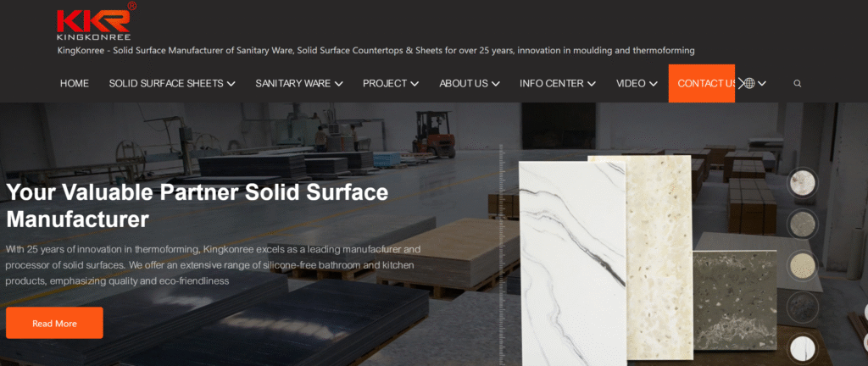Open the search magnifier icon

point(797,83)
